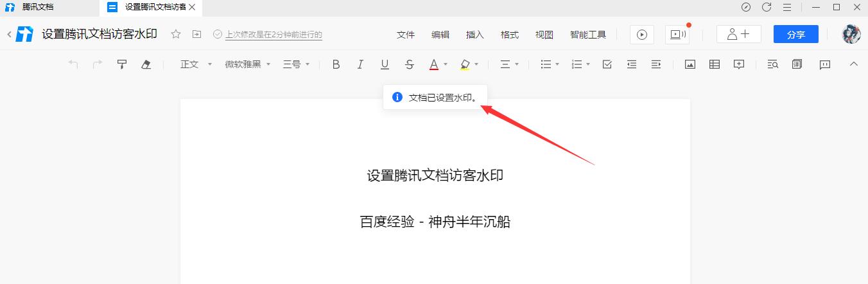The image size is (868, 284).
Task: Click the invite collaborator button
Action: coord(739,35)
